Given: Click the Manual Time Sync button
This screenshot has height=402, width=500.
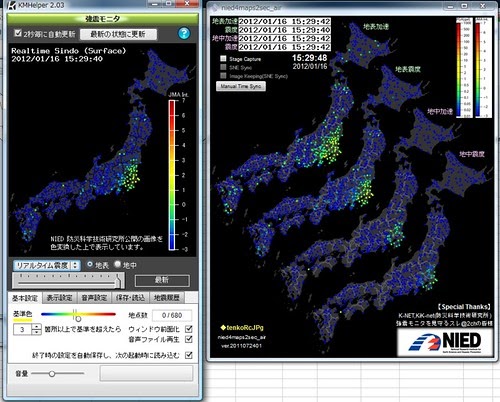Looking at the screenshot, I should point(241,86).
